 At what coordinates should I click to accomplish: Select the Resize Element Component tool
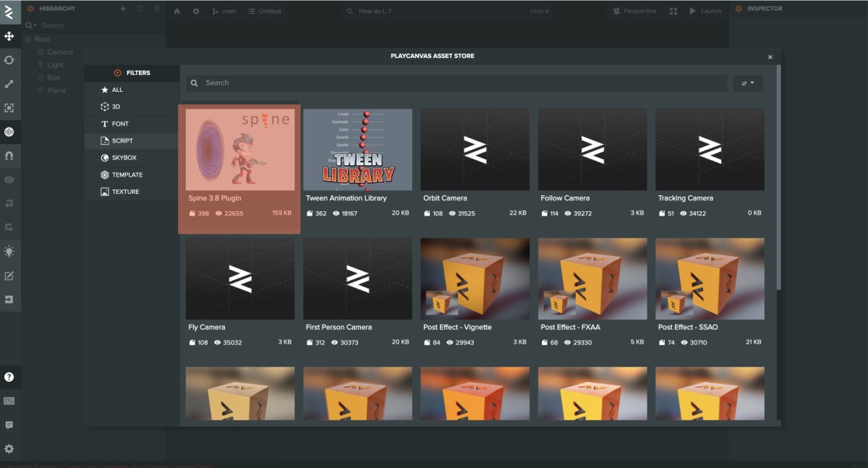9,108
